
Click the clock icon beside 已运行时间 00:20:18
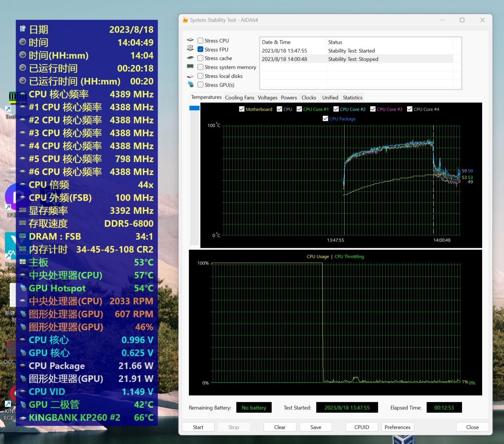point(23,68)
